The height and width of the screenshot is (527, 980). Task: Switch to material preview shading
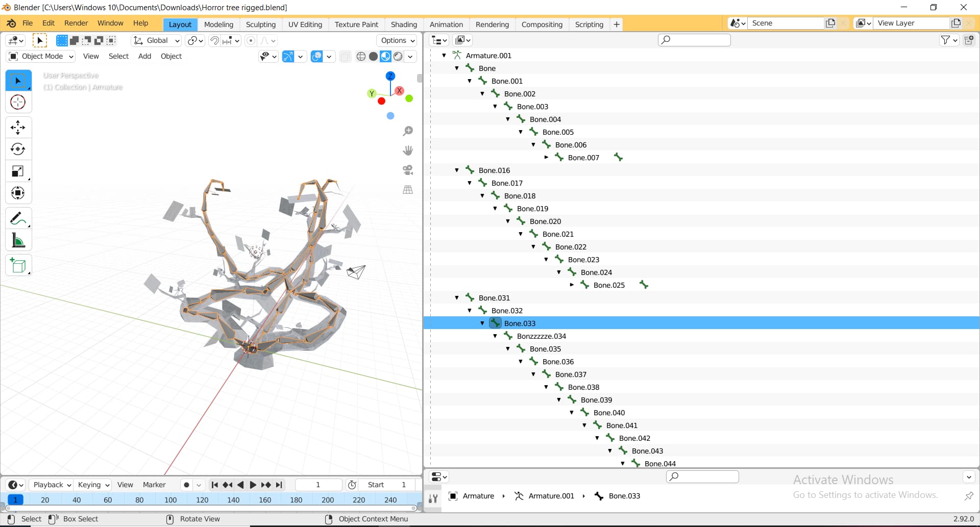pos(386,56)
